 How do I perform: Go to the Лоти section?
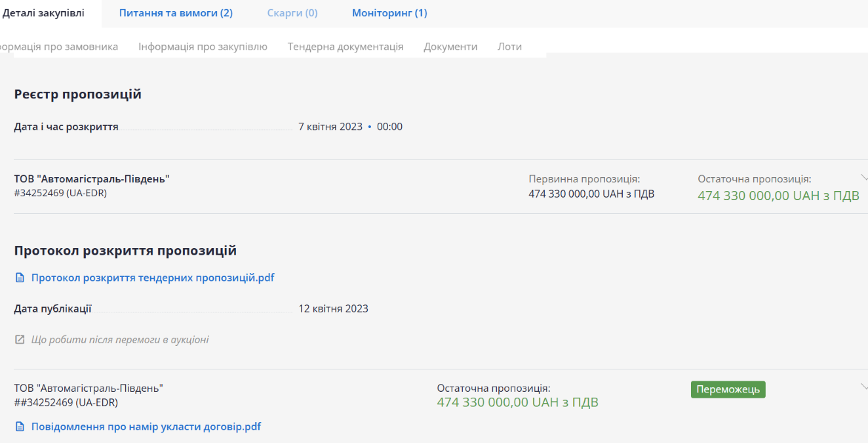[x=509, y=47]
